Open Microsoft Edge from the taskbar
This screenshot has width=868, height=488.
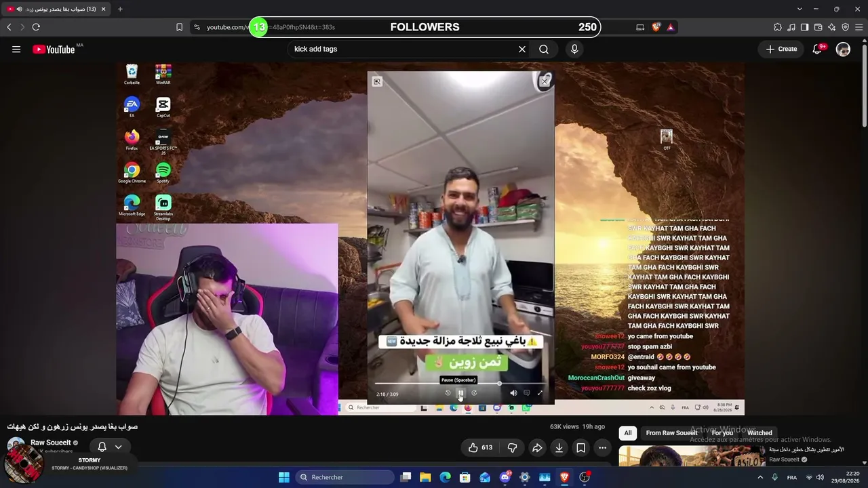[x=445, y=477]
